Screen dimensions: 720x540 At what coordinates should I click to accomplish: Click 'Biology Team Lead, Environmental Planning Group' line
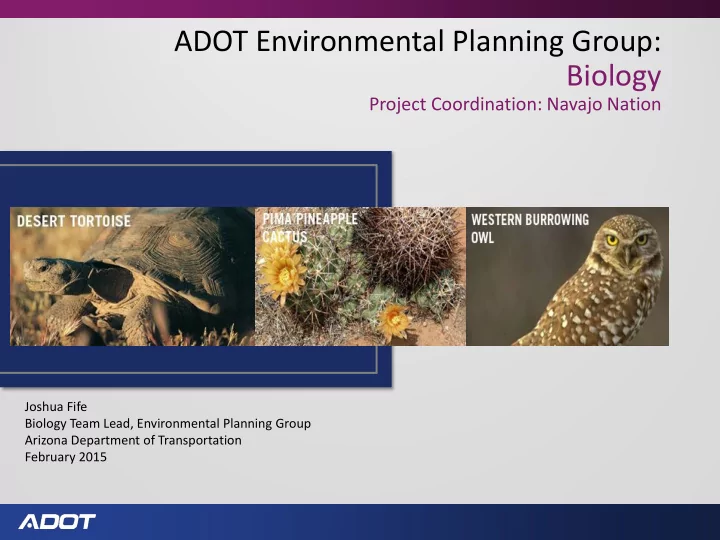[168, 423]
